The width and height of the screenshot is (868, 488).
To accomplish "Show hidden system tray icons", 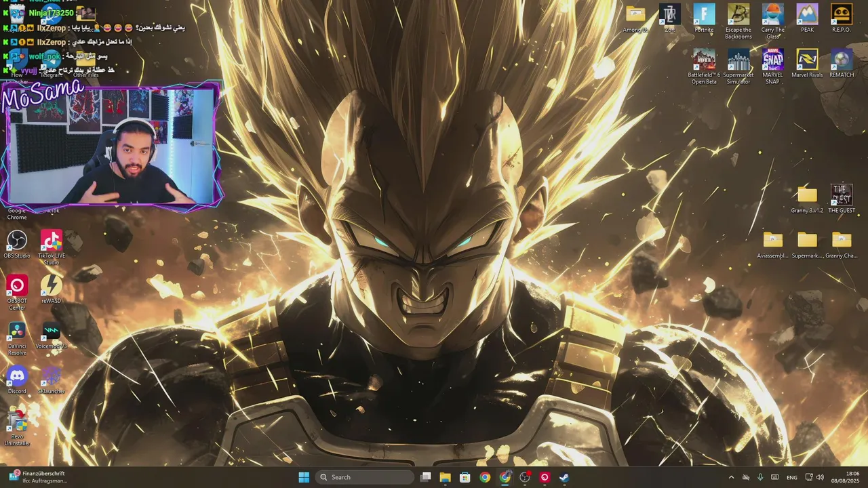I will 731,477.
